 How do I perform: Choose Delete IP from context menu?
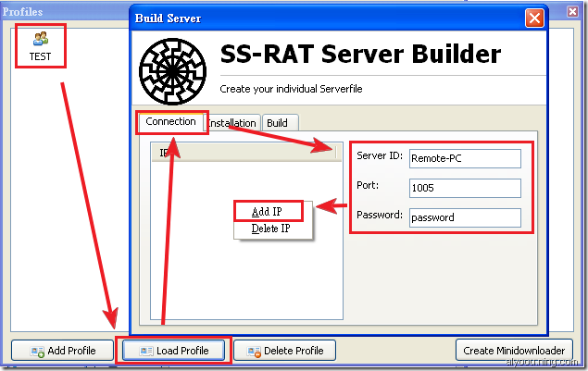pyautogui.click(x=270, y=229)
